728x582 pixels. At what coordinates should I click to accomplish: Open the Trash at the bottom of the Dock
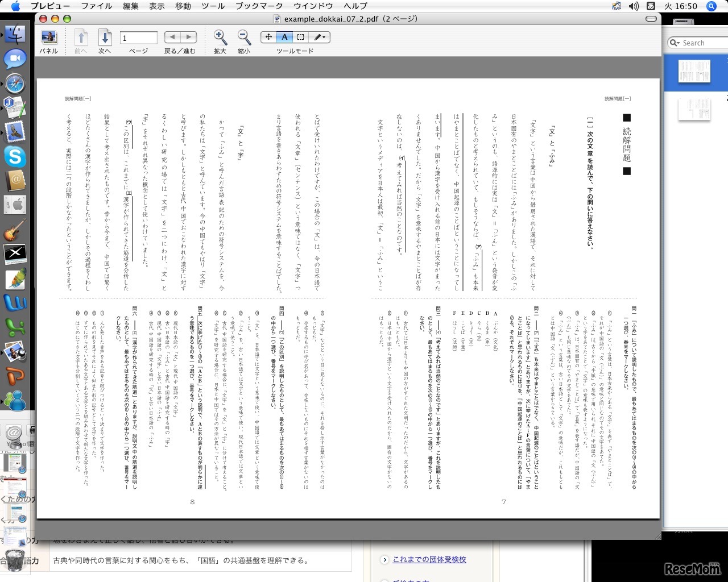pos(15,559)
